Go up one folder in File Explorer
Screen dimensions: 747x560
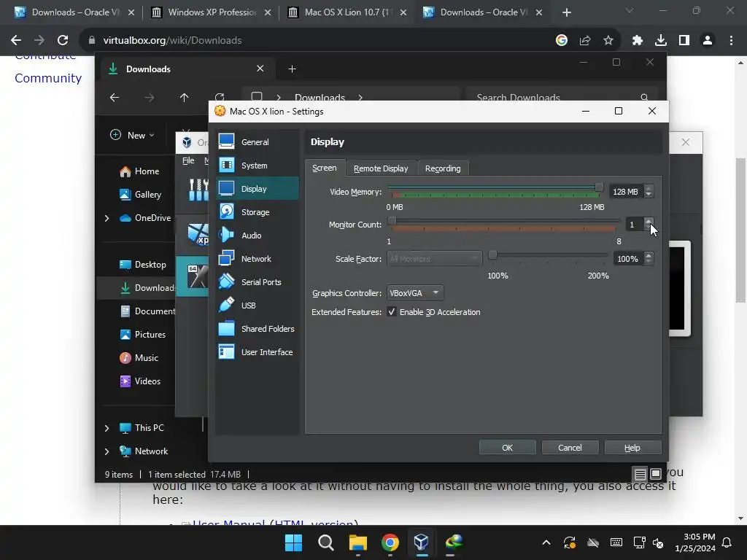[x=185, y=98]
